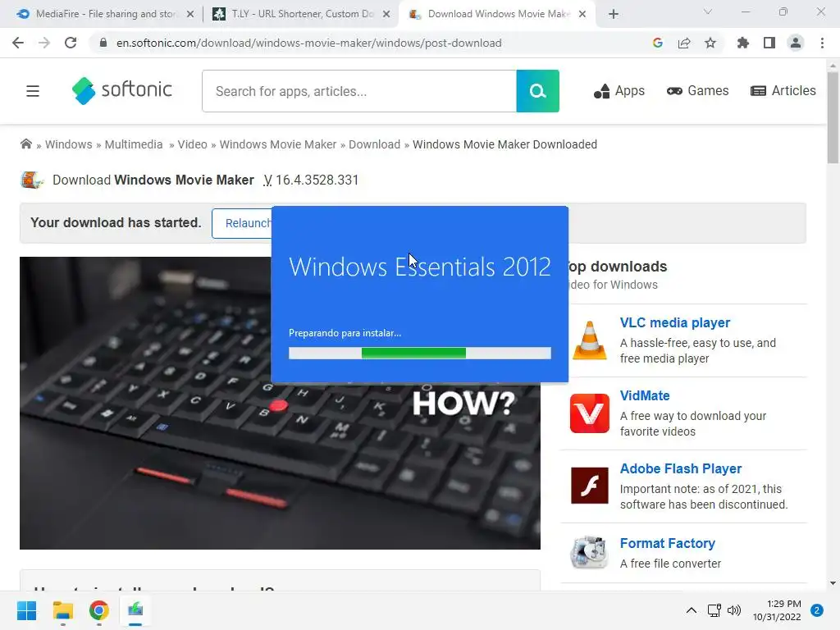
Task: Open the tab search dropdown chevron
Action: point(708,11)
